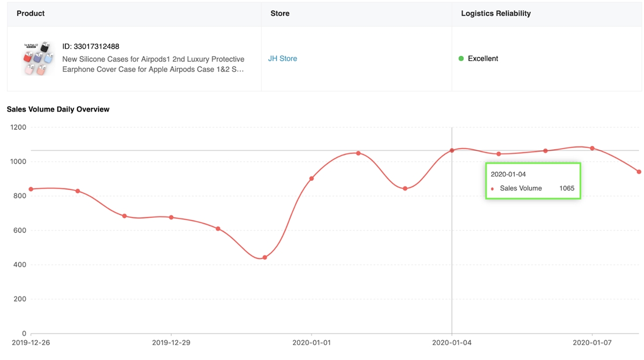This screenshot has width=644, height=360.
Task: Click the Store column header
Action: (280, 13)
